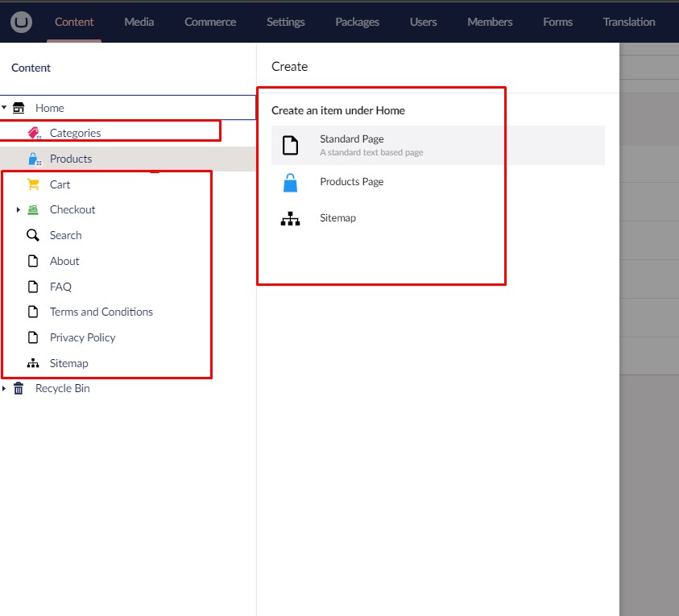
Task: Click the Checkout cash register icon
Action: (x=33, y=209)
